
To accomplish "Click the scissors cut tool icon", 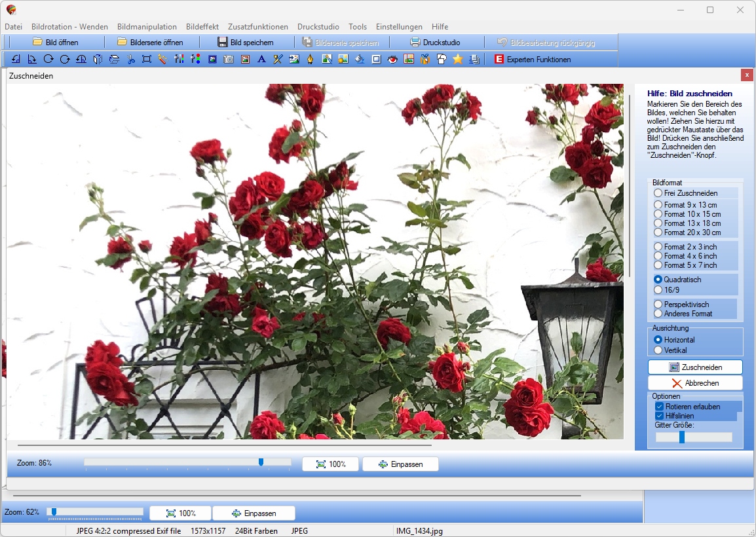I will (x=130, y=60).
